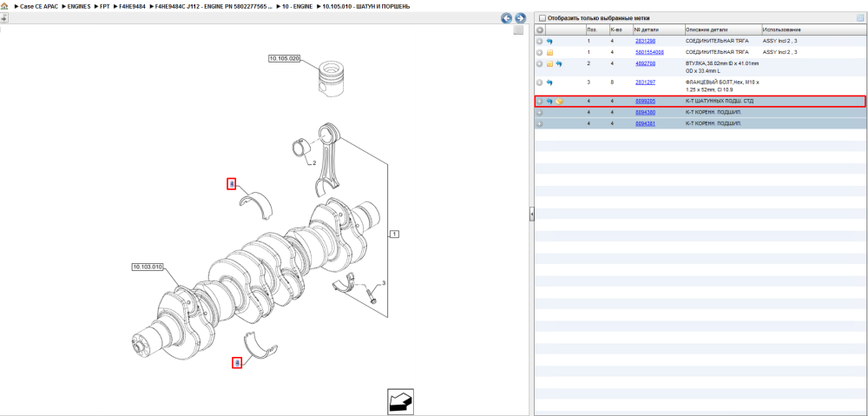This screenshot has width=868, height=416.
Task: Go to the next diagram with right arrow
Action: tap(520, 17)
